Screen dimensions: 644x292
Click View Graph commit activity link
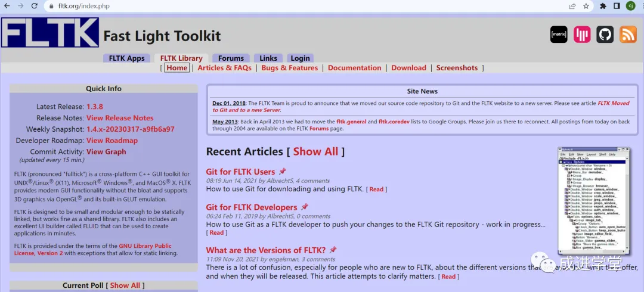coord(106,151)
